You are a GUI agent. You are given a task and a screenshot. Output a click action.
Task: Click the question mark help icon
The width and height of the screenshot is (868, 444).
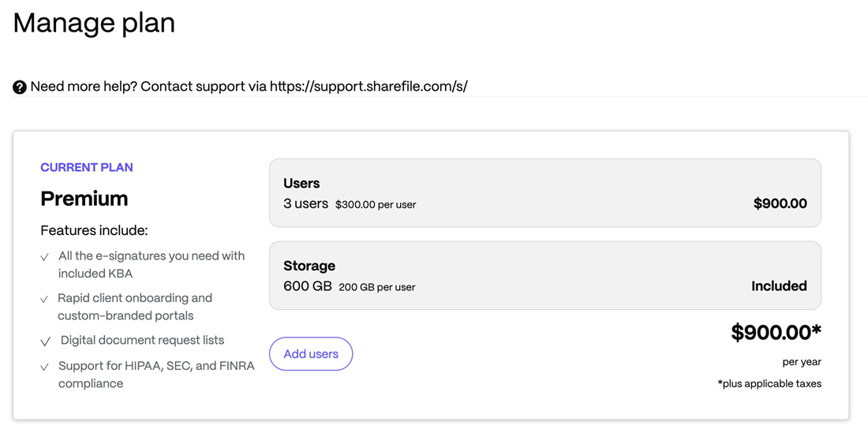[x=20, y=87]
